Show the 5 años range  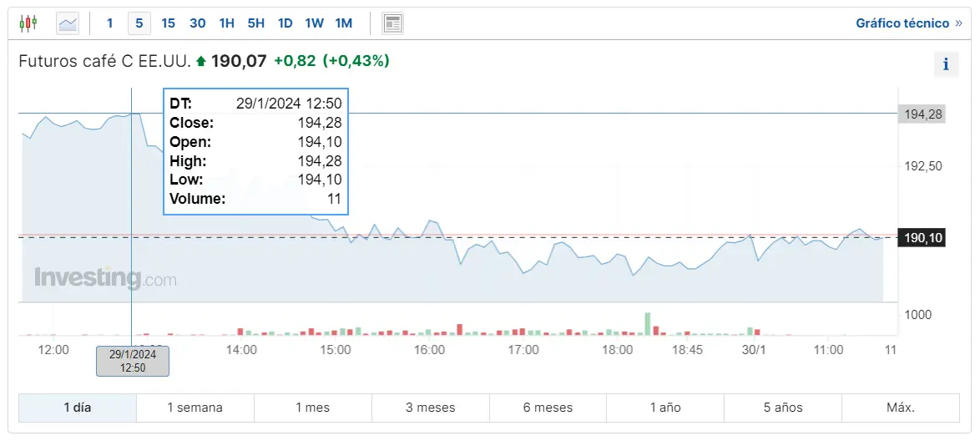coord(783,408)
